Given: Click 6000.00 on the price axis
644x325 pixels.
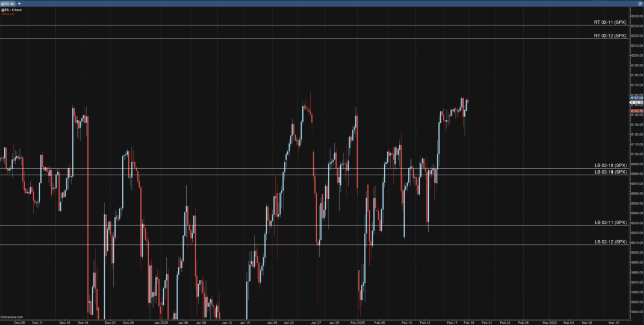Looking at the screenshot, I should [x=636, y=252].
